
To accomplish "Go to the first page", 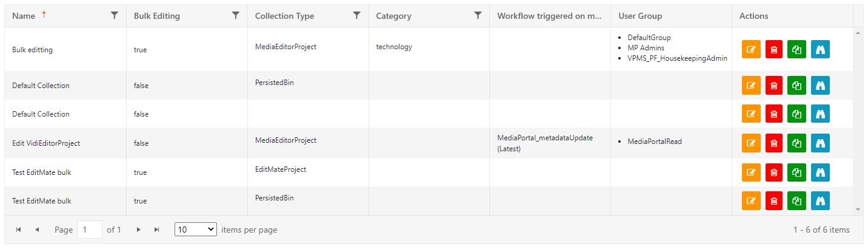I will 19,230.
